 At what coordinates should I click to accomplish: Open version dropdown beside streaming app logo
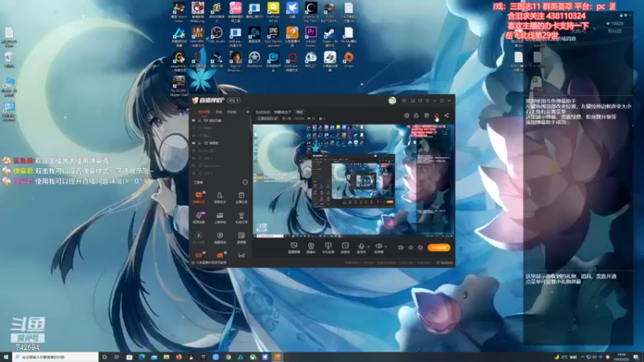[233, 100]
